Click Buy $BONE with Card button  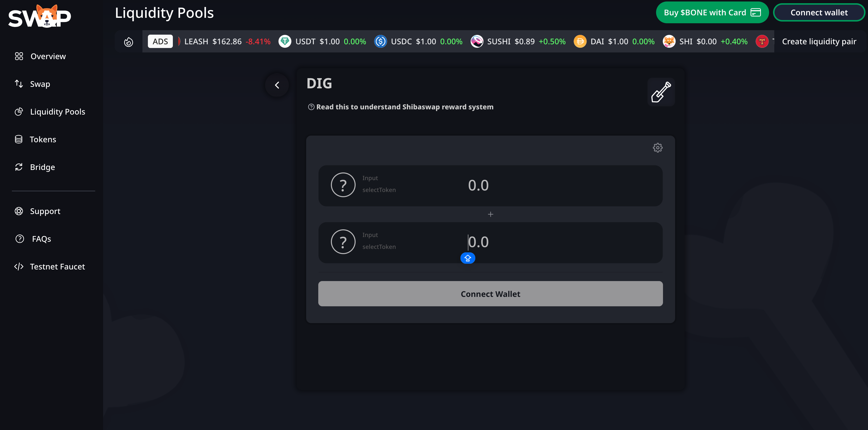pos(712,12)
